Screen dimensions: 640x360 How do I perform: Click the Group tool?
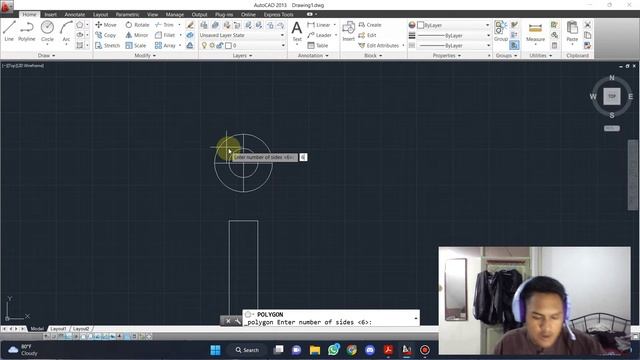(x=500, y=31)
